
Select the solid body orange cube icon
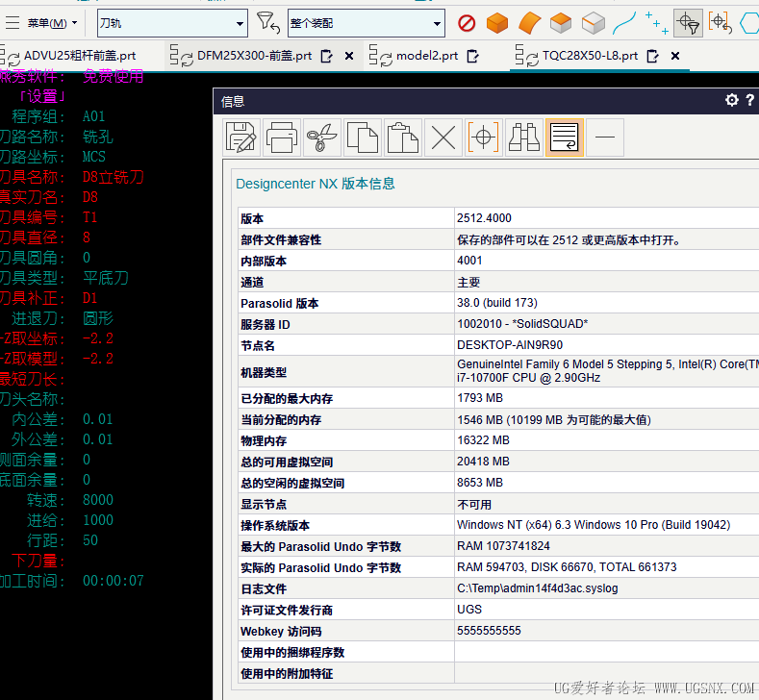497,23
